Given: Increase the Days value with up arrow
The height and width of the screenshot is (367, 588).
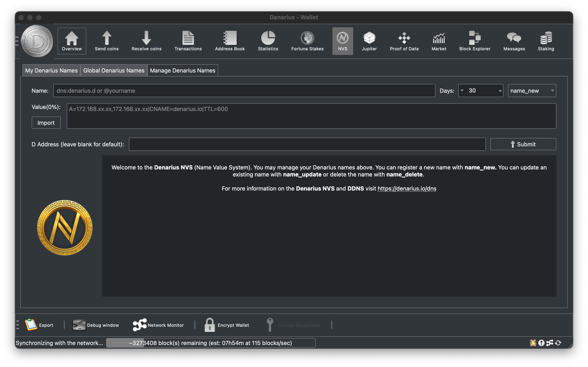Looking at the screenshot, I should 500,91.
